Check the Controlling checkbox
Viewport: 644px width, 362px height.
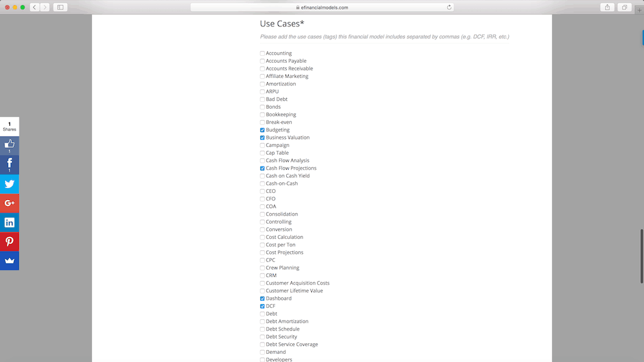pos(262,222)
